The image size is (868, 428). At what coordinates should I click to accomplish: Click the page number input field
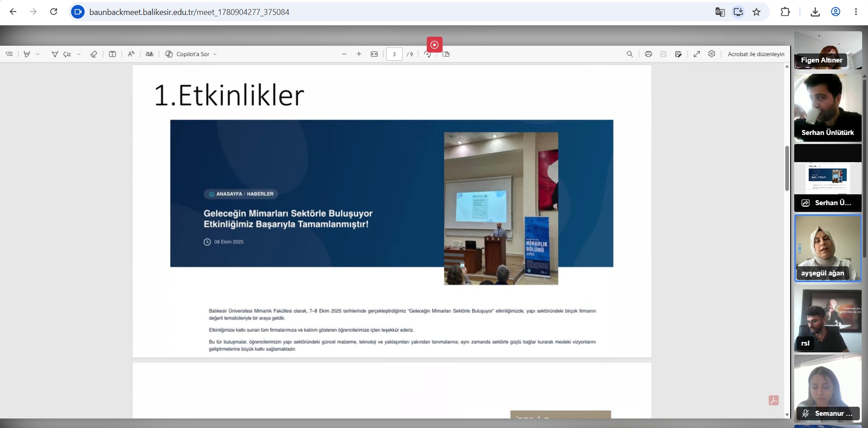394,54
